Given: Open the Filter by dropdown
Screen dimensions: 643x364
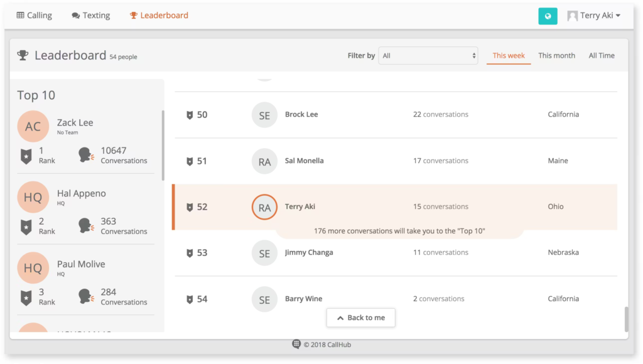Looking at the screenshot, I should [428, 56].
